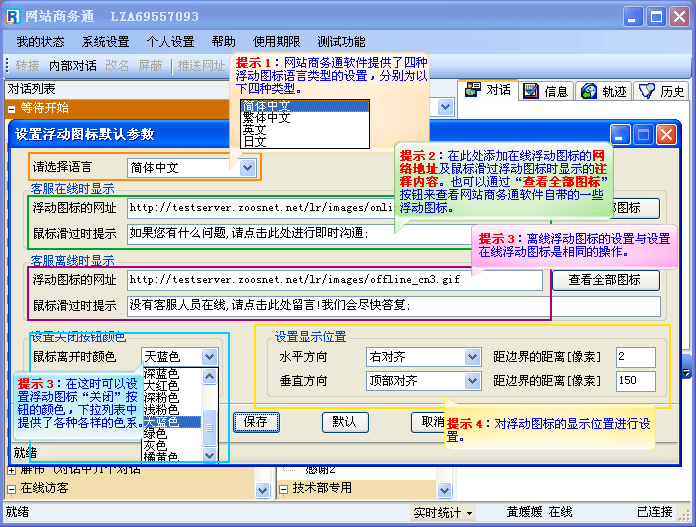Click color list scroll down arrow
The height and width of the screenshot is (527, 696).
[210, 455]
